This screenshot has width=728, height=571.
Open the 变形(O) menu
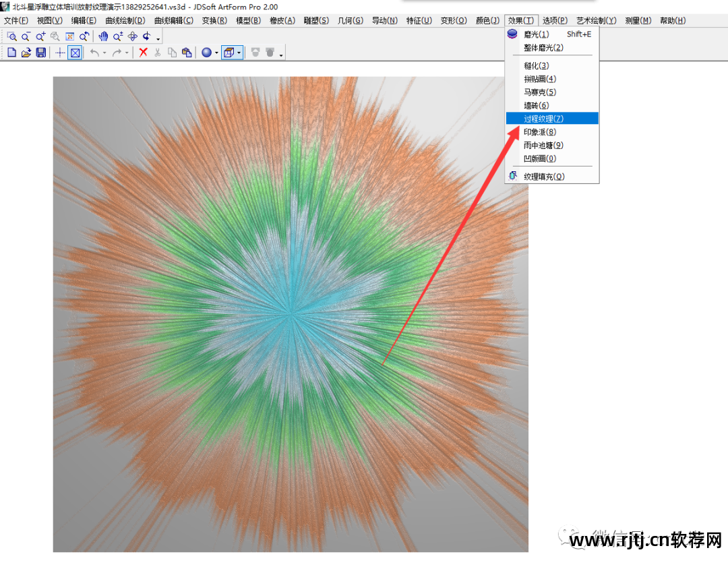pos(454,20)
